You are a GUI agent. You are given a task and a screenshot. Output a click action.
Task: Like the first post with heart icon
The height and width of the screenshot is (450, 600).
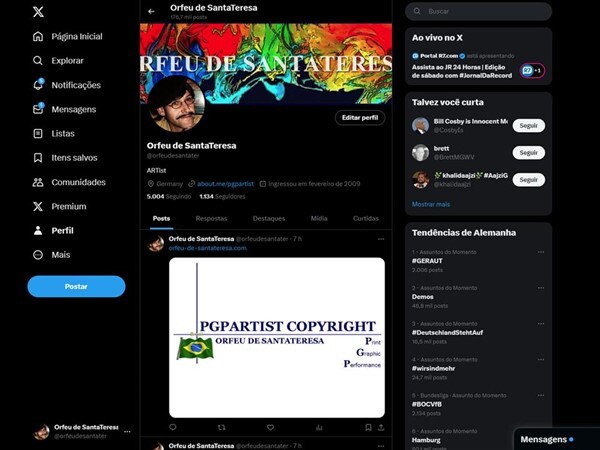[270, 427]
